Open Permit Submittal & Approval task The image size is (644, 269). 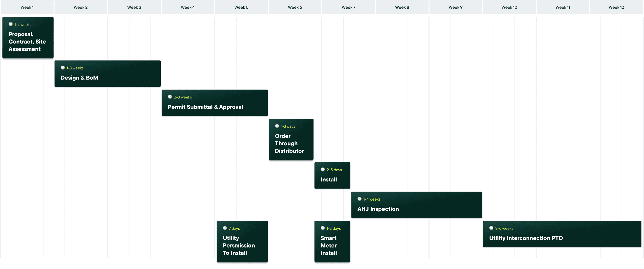pyautogui.click(x=215, y=103)
